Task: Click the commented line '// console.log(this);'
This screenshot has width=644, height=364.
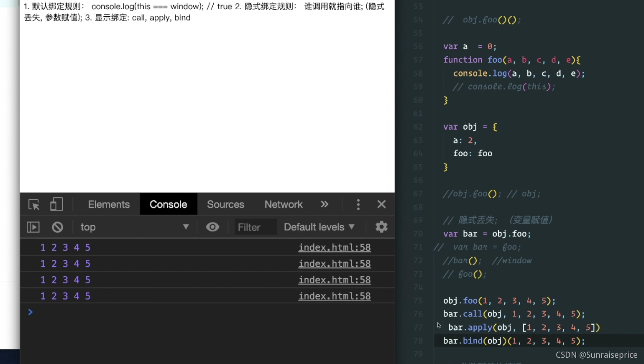Action: [x=504, y=87]
